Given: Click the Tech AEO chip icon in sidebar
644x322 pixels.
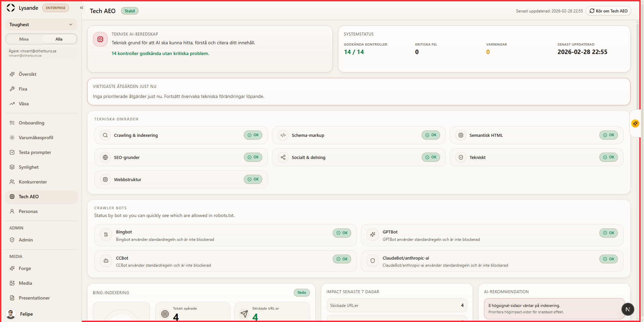Looking at the screenshot, I should coord(12,197).
